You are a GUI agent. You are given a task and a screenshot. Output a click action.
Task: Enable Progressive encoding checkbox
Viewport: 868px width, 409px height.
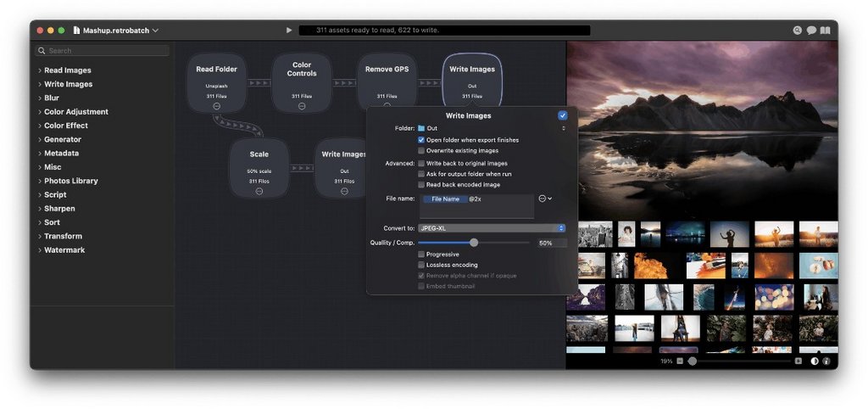tap(421, 255)
